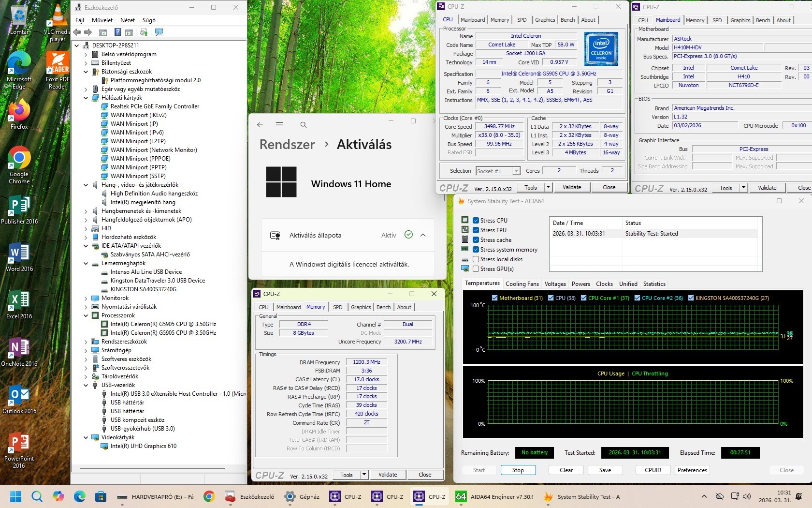Open the Művelet menu in Device Manager
Viewport: 812px width, 508px height.
(x=102, y=20)
